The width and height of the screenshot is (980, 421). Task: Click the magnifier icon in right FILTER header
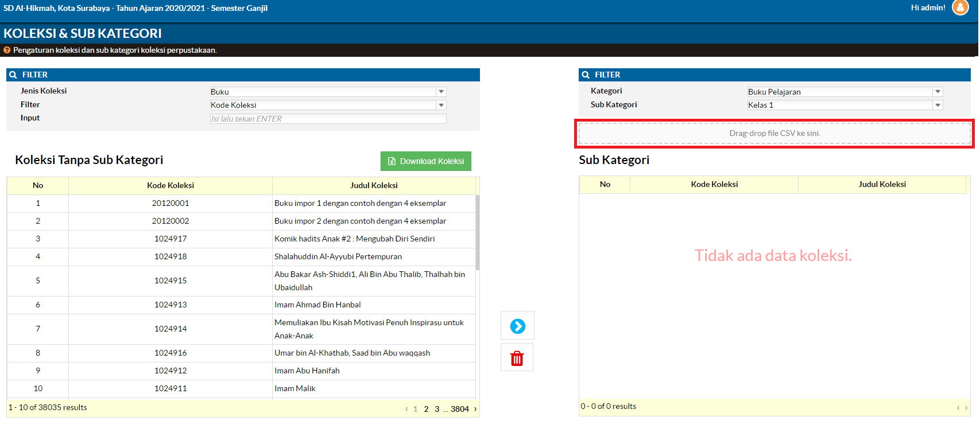point(586,75)
